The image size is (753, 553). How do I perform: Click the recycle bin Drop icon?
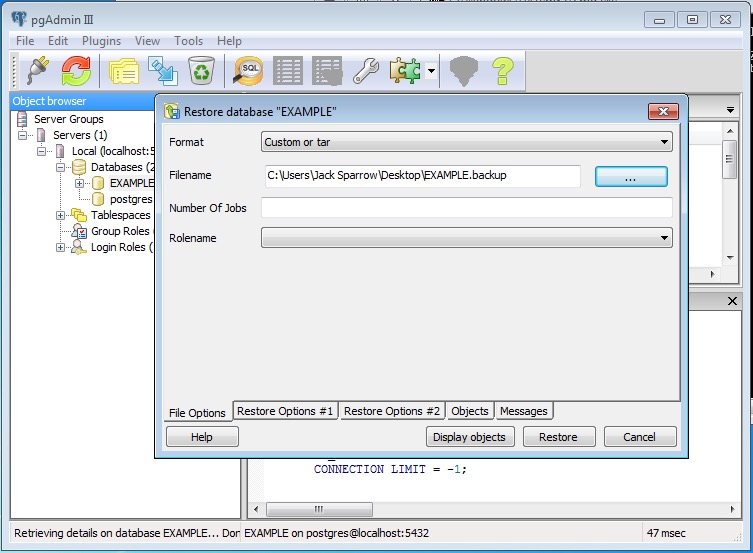tap(203, 70)
